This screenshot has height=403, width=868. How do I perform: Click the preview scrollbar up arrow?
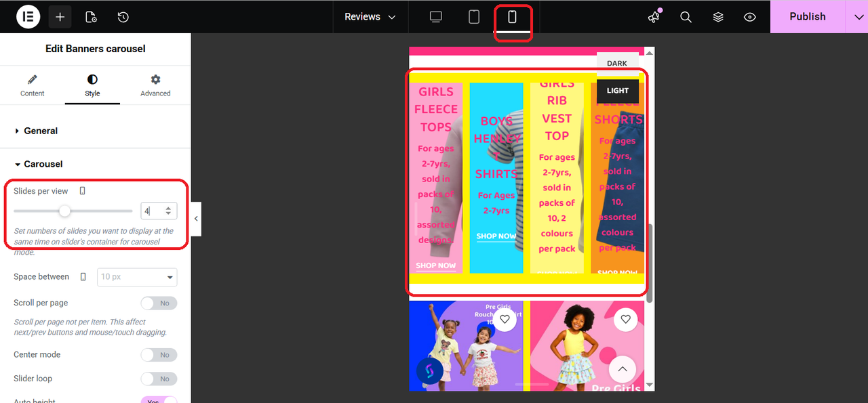point(650,52)
